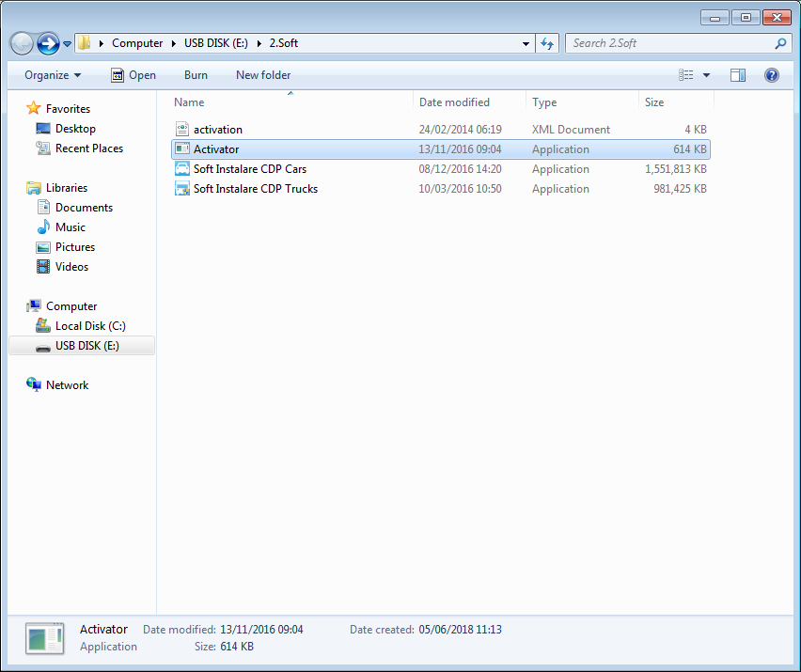
Task: Click the 981,425 KB size cell
Action: click(680, 189)
